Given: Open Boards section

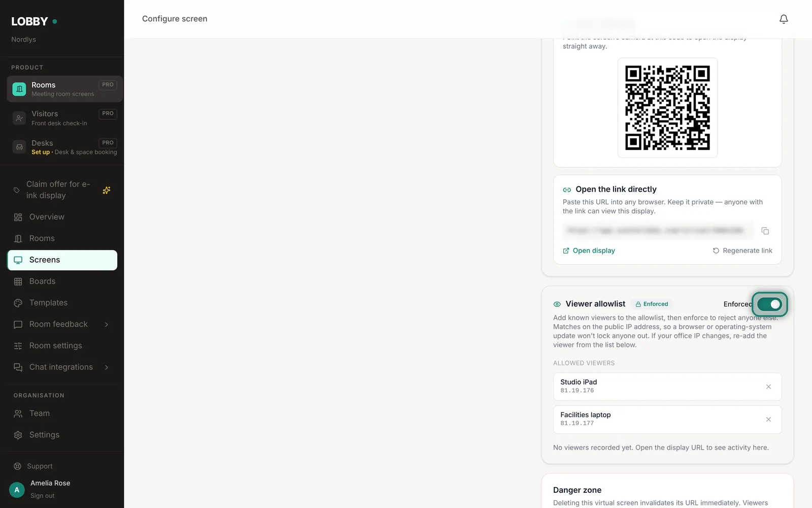Looking at the screenshot, I should click(62, 281).
